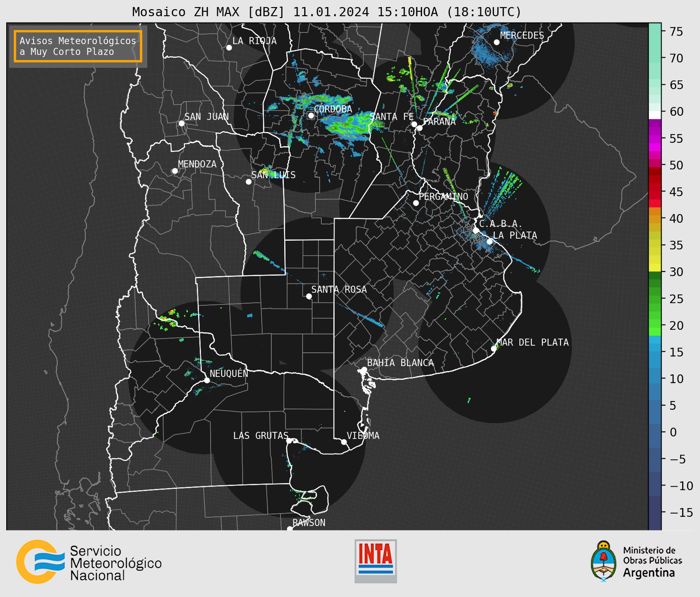Click the PARANÁ city marker dot
The height and width of the screenshot is (597, 700).
tap(420, 128)
